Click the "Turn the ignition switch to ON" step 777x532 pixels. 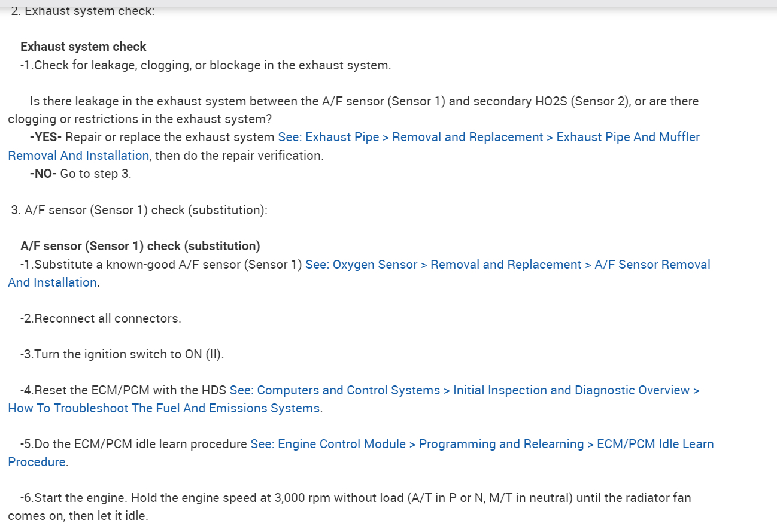click(122, 354)
